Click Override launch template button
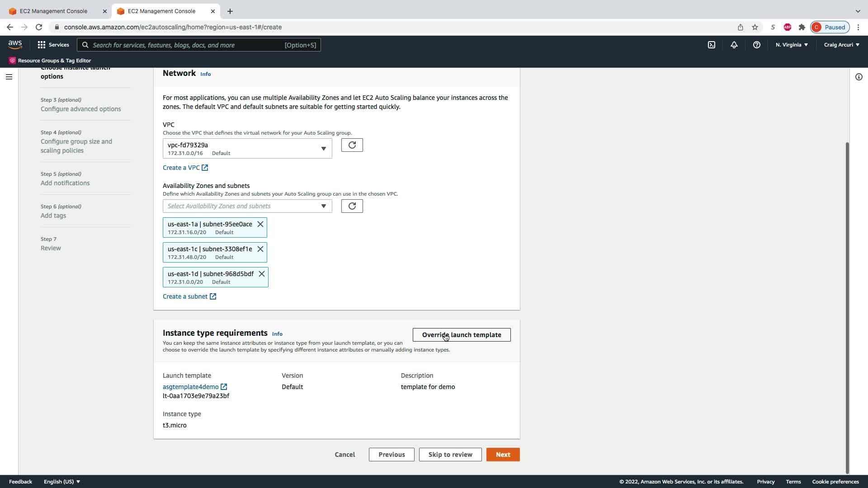 pos(461,335)
